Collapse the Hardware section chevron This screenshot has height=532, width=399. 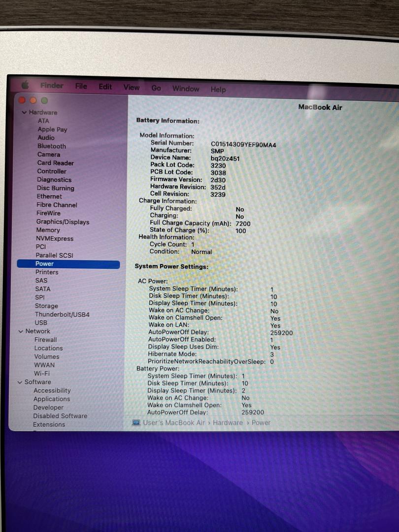point(24,112)
